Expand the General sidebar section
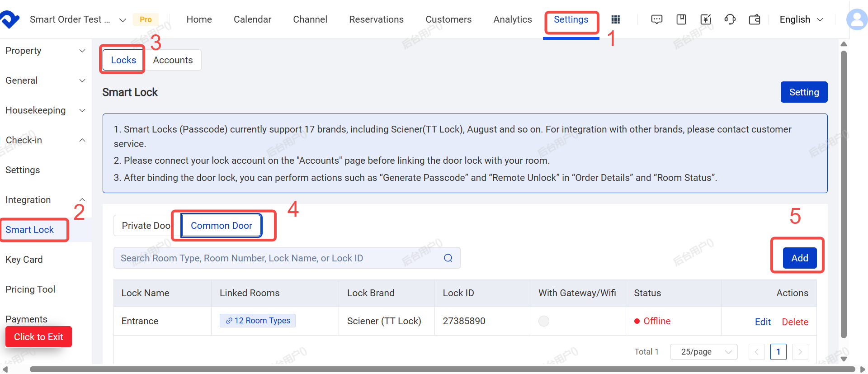Screen dimensions: 868x374 [x=45, y=80]
